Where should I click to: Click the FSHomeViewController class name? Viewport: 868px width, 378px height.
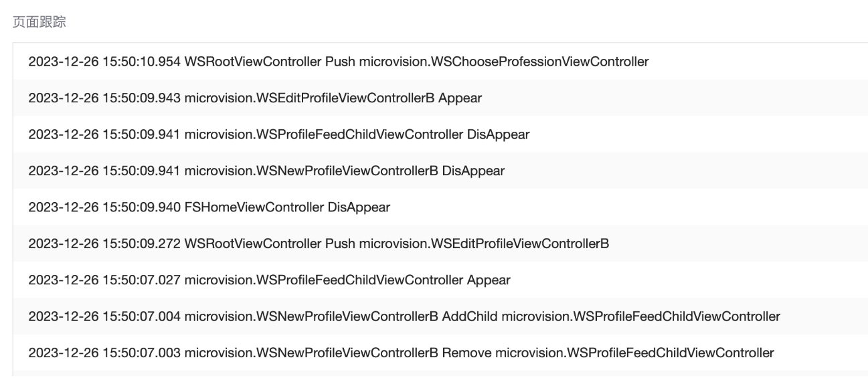pyautogui.click(x=254, y=207)
